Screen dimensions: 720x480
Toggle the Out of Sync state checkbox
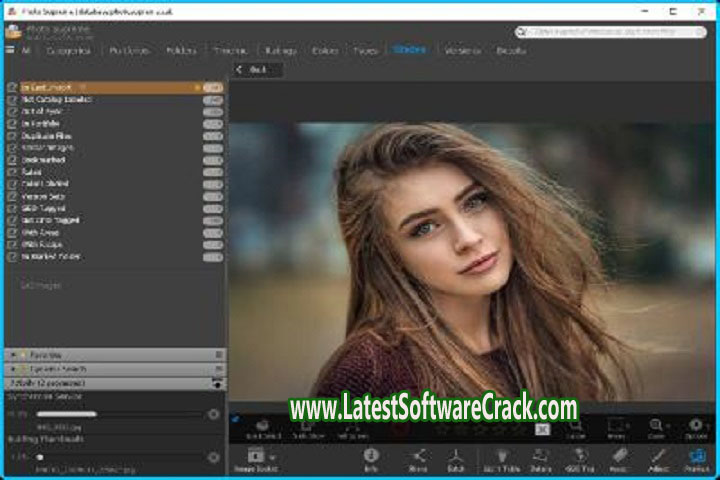[x=12, y=111]
